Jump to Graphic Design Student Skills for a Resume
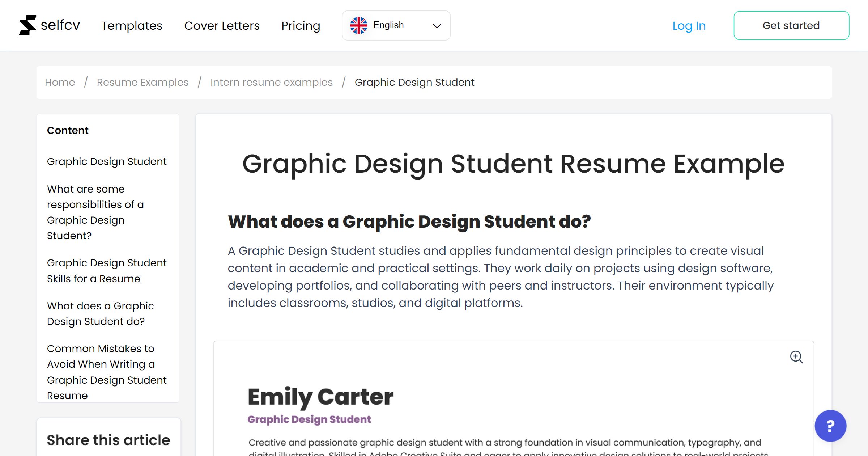This screenshot has width=868, height=456. click(107, 271)
